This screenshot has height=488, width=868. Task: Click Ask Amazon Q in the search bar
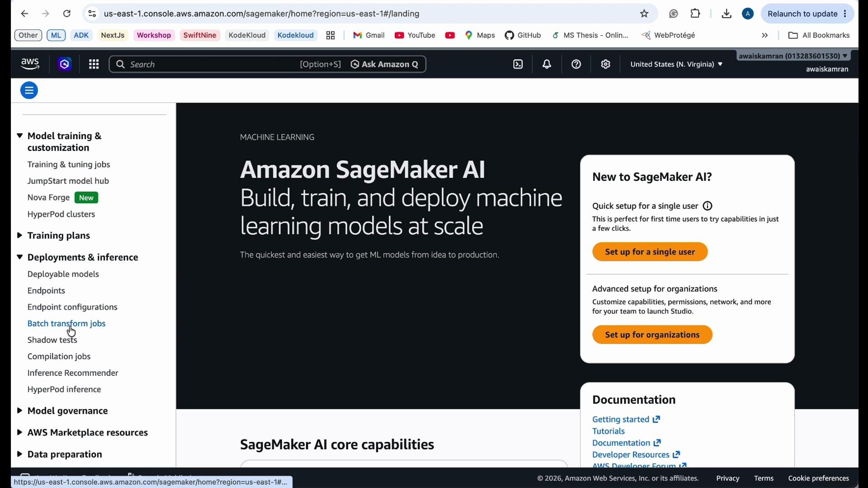tap(385, 65)
